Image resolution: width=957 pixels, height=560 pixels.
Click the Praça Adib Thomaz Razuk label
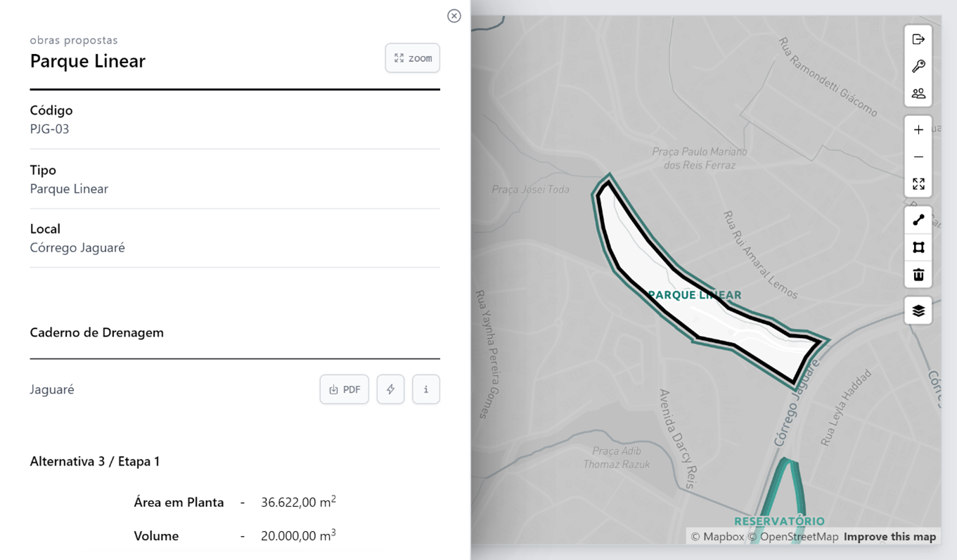[617, 457]
